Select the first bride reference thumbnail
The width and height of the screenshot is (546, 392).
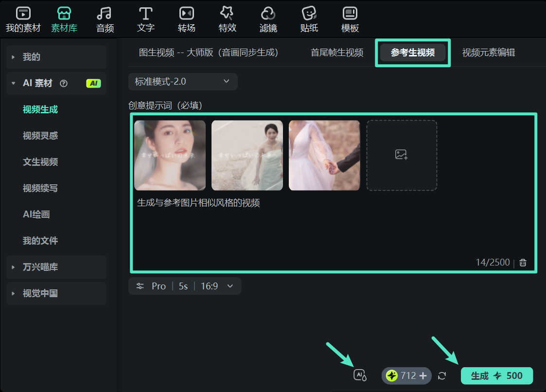click(170, 154)
